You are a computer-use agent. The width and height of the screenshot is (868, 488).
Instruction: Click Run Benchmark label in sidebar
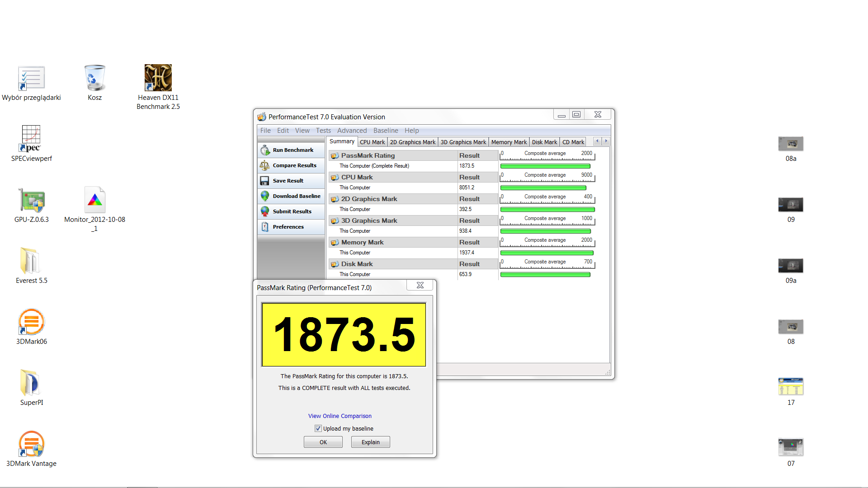[293, 150]
